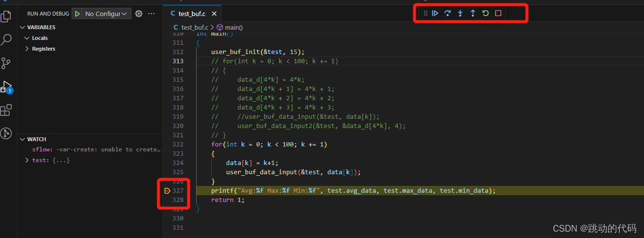This screenshot has width=644, height=238.
Task: Open Run and Debug more actions ellipsis
Action: coord(151,14)
